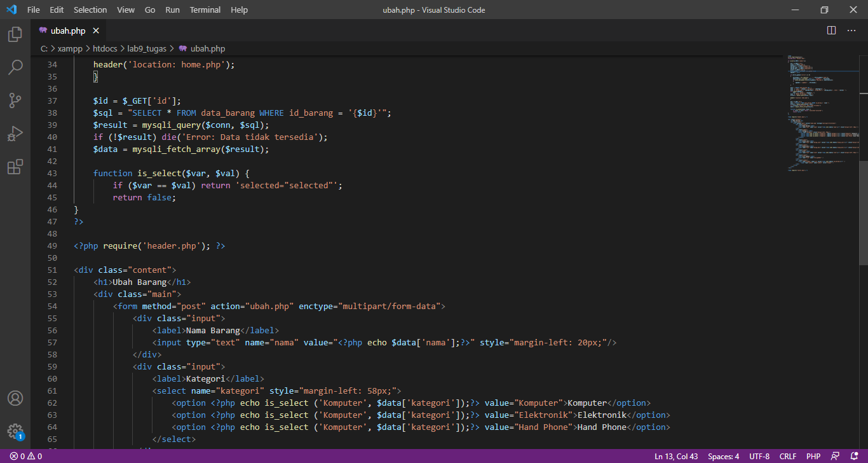
Task: Open the Run menu
Action: tap(172, 10)
